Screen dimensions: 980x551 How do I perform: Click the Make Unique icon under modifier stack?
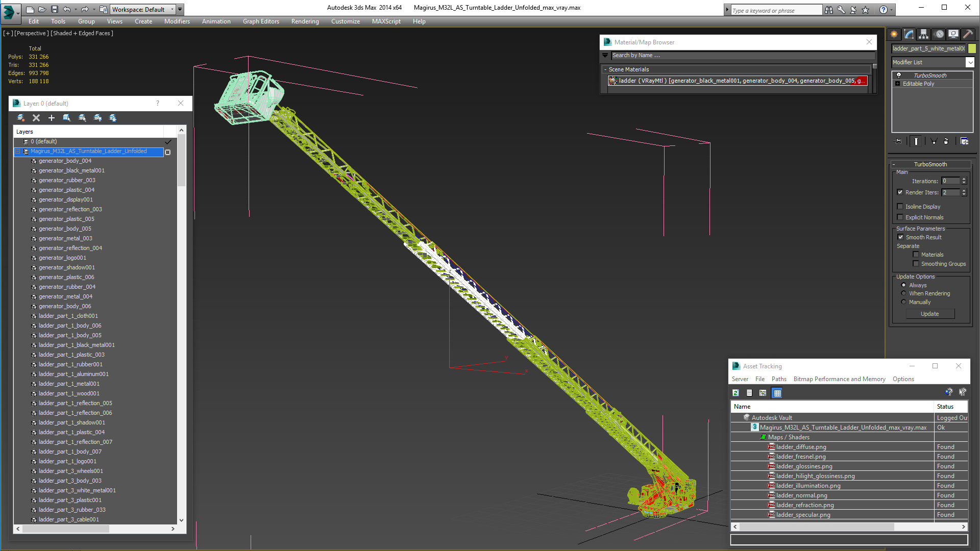point(934,141)
